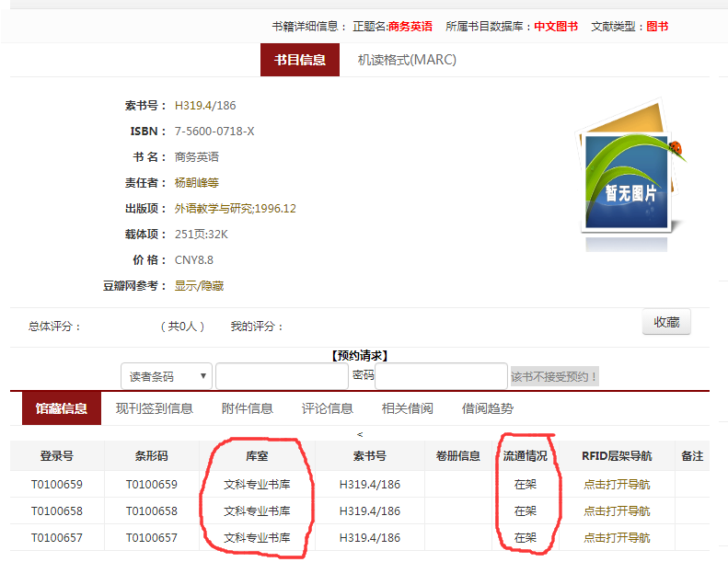This screenshot has height=562, width=728.
Task: Click the 收藏 button
Action: (x=666, y=322)
